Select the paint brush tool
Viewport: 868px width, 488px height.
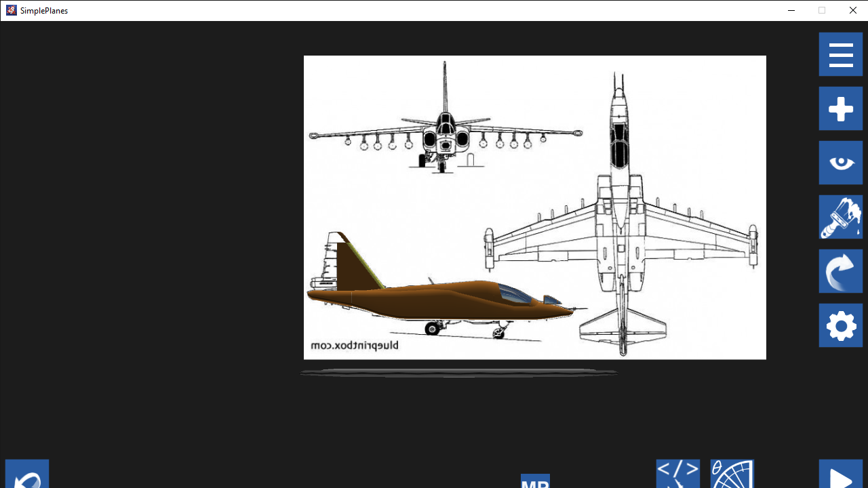841,217
